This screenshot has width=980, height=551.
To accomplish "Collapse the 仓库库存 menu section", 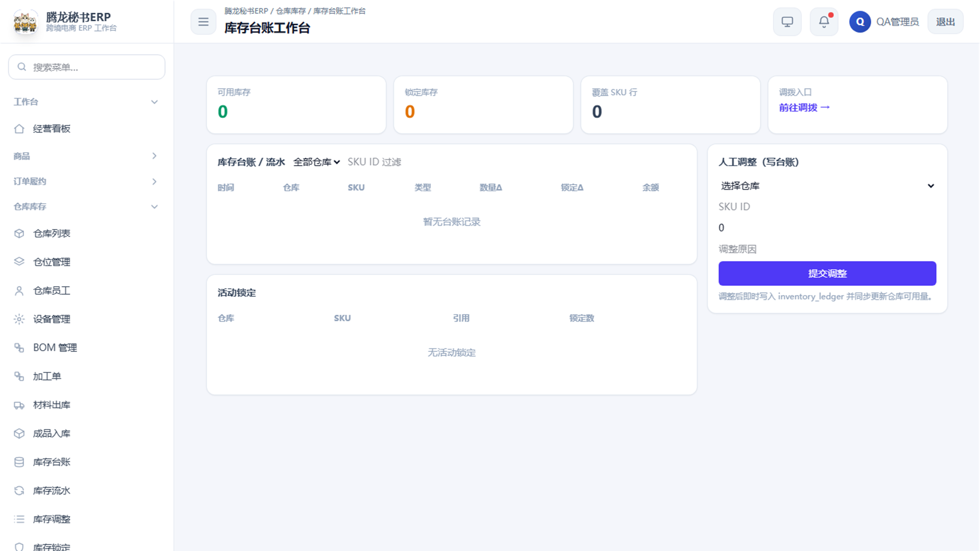I will tap(87, 207).
